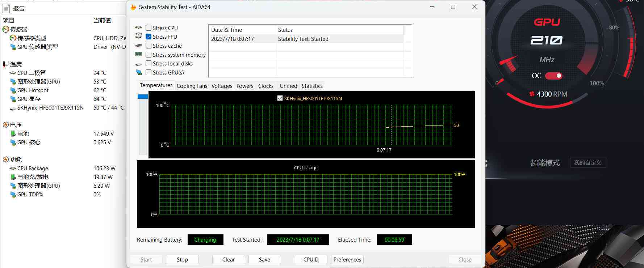Click the Stress cache chip icon
This screenshot has height=268, width=644.
[138, 46]
